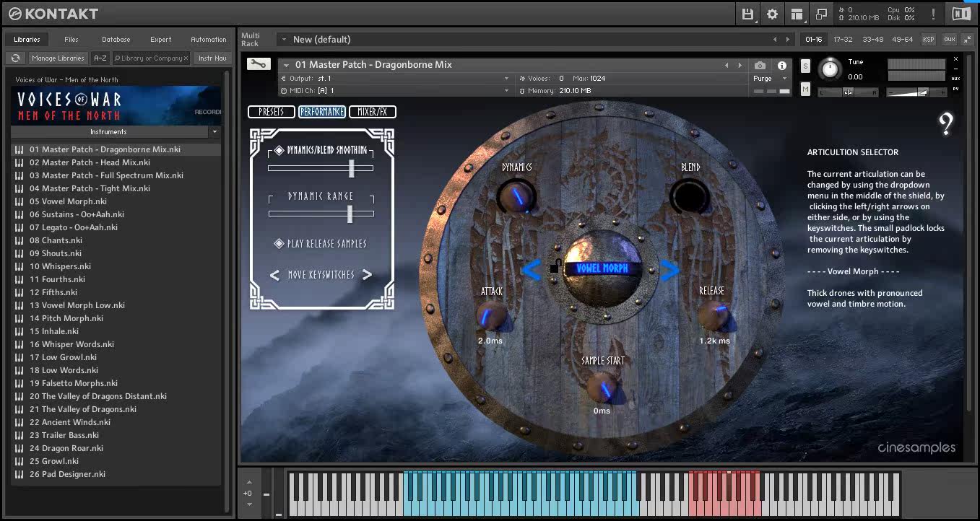Show instrument info with the i icon
Image resolution: width=980 pixels, height=521 pixels.
click(781, 66)
